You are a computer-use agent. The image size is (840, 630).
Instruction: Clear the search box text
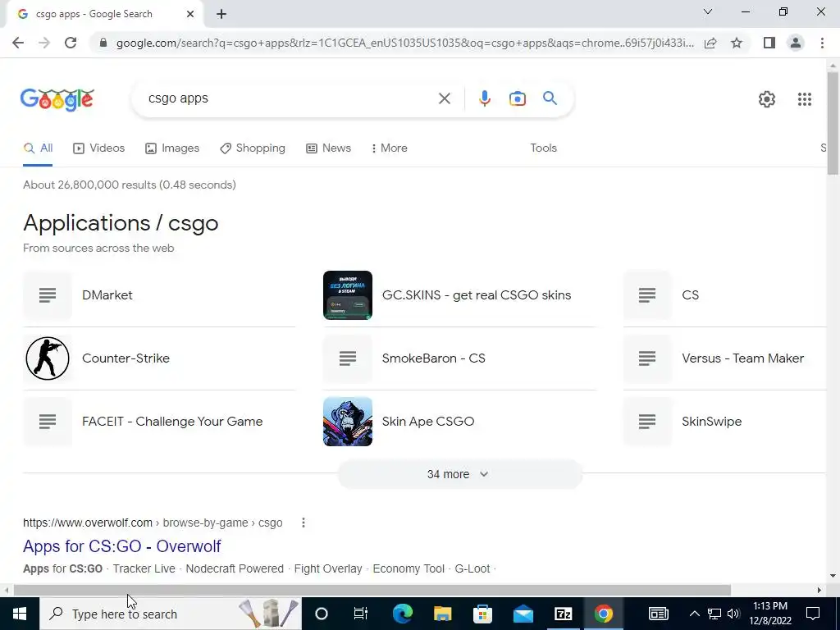[444, 98]
